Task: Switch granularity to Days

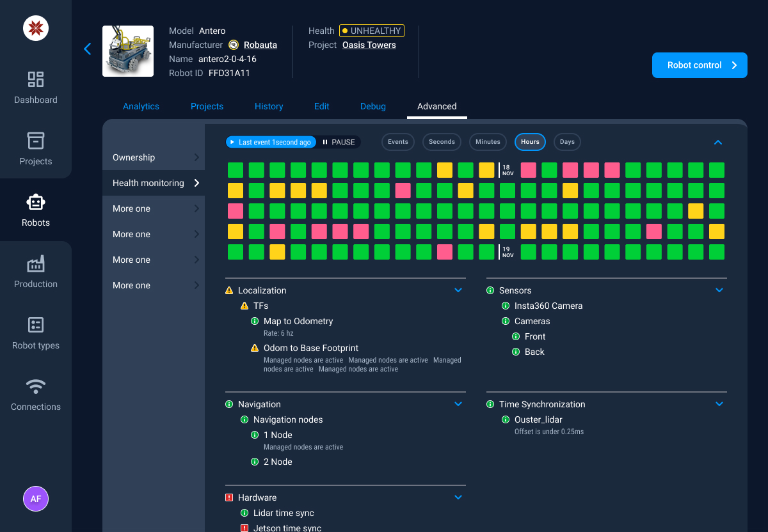Action: (x=567, y=142)
